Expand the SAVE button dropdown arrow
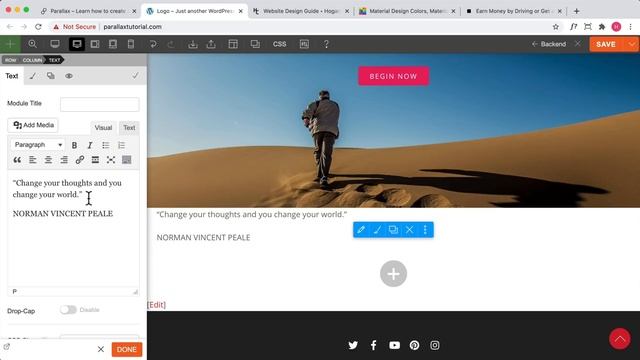 click(x=631, y=44)
